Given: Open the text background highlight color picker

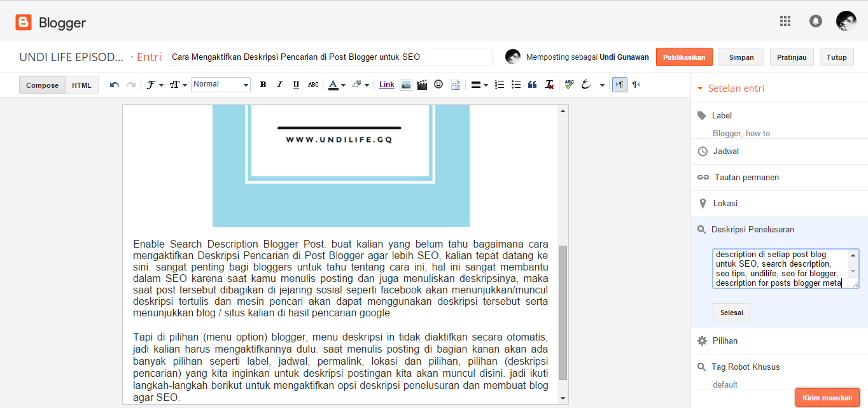Looking at the screenshot, I should pos(360,85).
